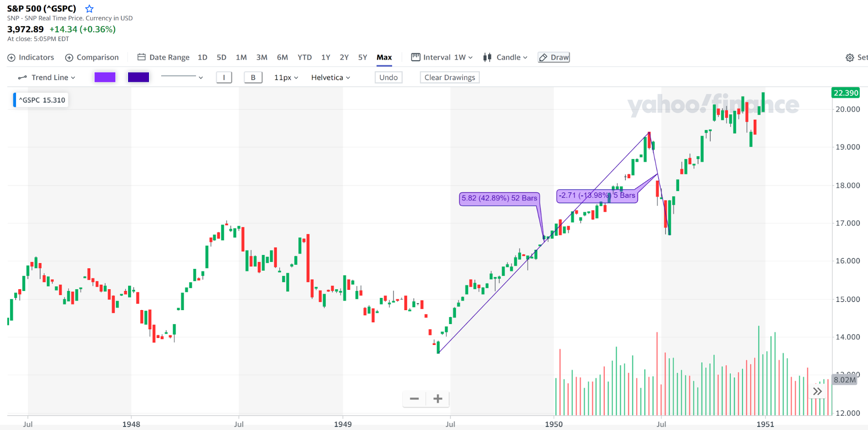Pick the light purple fill color swatch

105,77
